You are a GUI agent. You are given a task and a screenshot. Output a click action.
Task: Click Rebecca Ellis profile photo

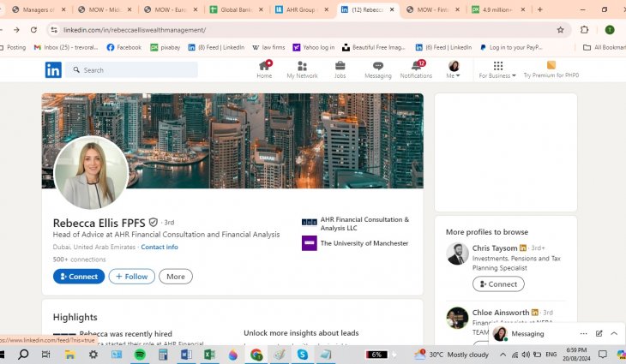[91, 173]
